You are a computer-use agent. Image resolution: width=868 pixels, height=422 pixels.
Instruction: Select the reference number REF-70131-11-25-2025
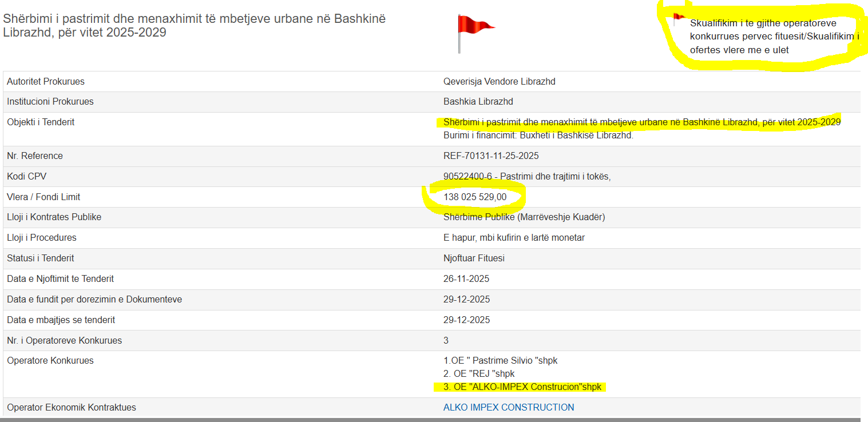[x=490, y=156]
